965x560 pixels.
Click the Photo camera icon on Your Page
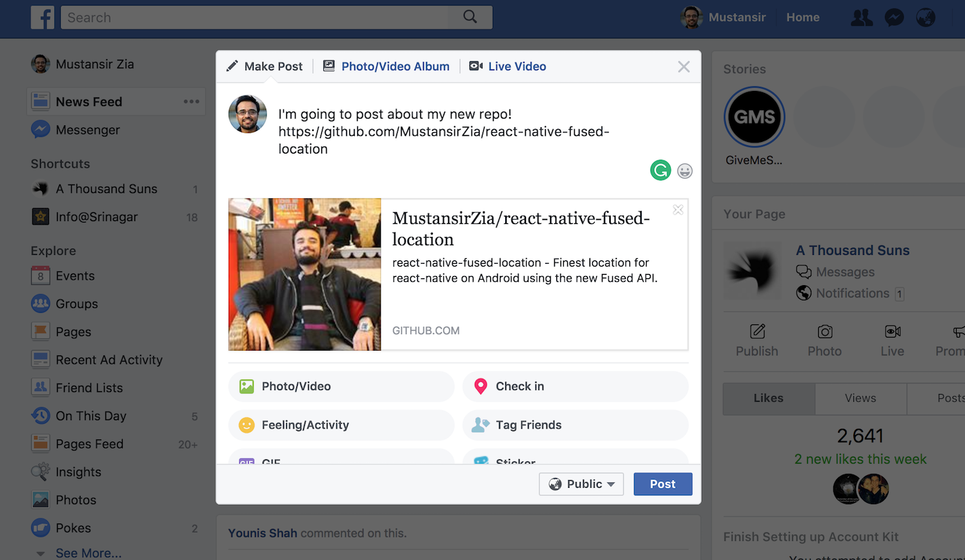825,331
